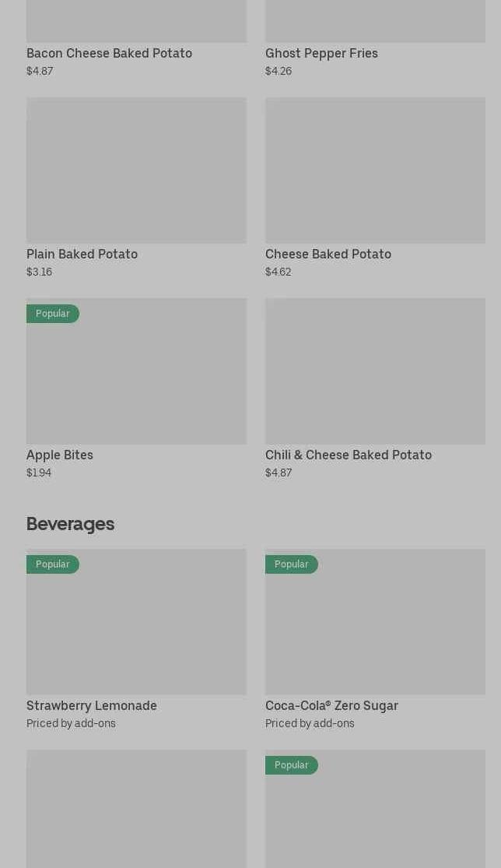Click Popular badge on Apple Bites

(x=52, y=314)
